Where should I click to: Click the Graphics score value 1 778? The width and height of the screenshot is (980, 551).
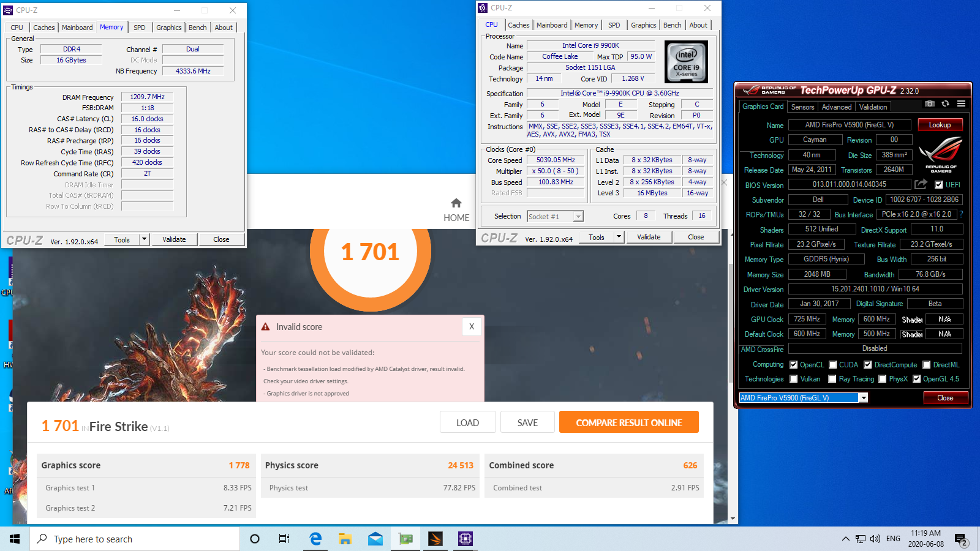coord(239,465)
